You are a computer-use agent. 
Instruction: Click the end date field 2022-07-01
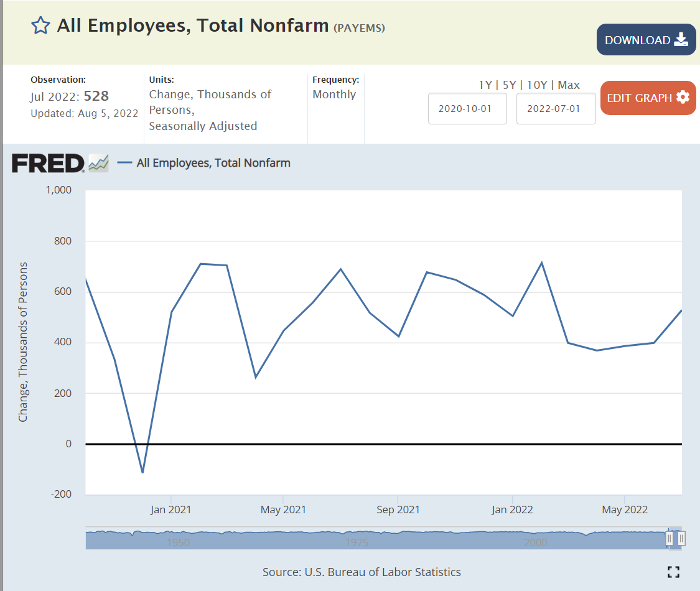pos(556,109)
